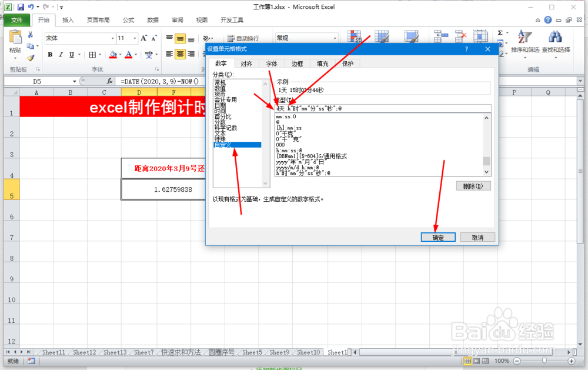
Task: Open the underline style dropdown arrow
Action: tap(79, 55)
